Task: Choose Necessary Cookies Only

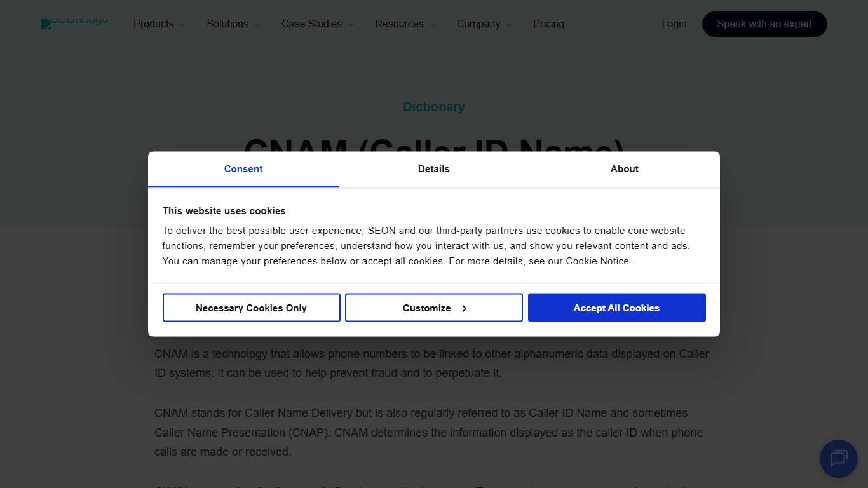Action: click(251, 308)
